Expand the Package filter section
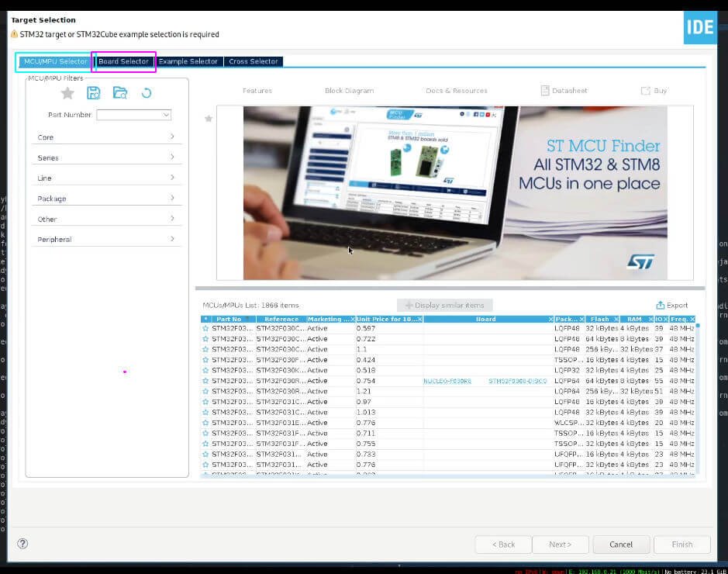Screen dimensions: 728x574 pyautogui.click(x=106, y=199)
